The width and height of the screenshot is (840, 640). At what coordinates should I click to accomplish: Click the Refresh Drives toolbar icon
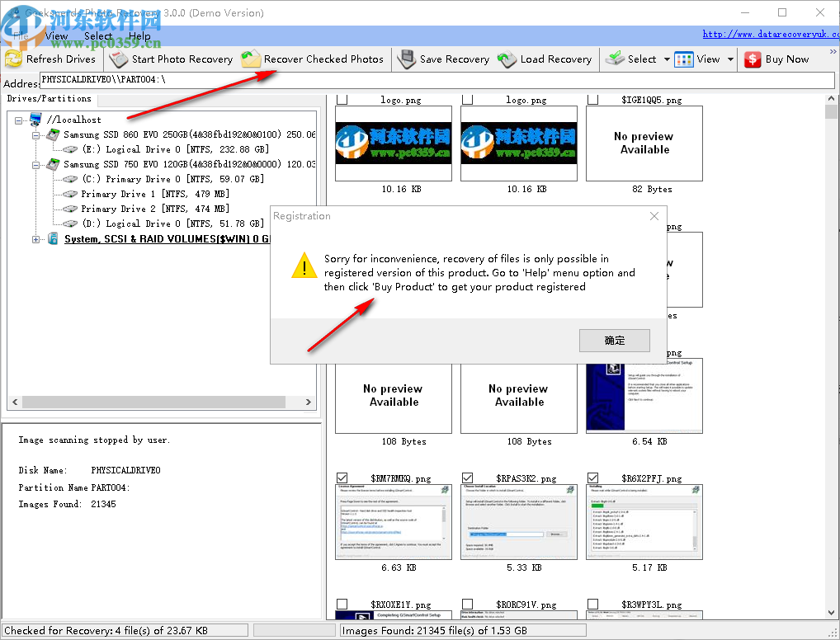click(x=13, y=59)
